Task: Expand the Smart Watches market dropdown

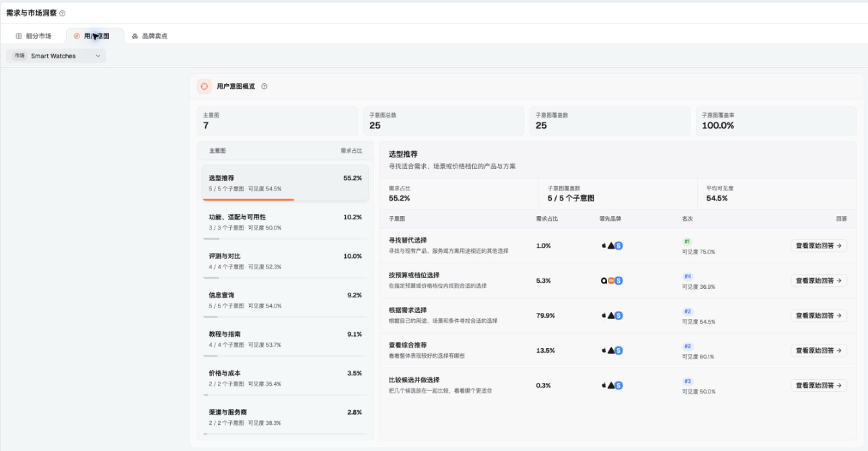Action: coord(57,56)
